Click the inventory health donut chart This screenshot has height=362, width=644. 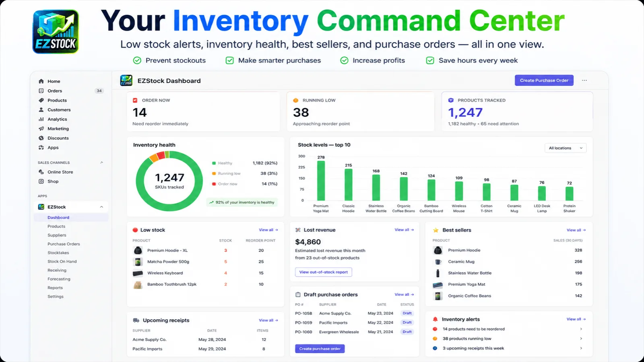tap(169, 181)
